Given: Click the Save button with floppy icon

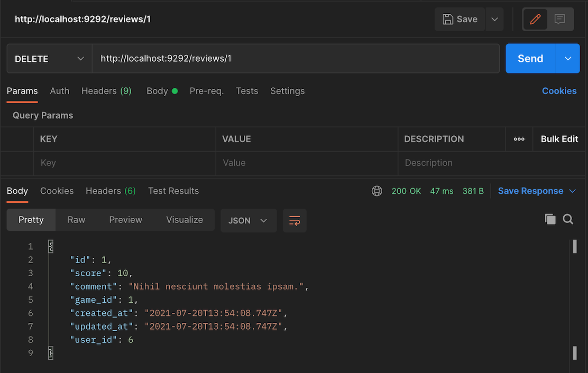Looking at the screenshot, I should click(460, 19).
